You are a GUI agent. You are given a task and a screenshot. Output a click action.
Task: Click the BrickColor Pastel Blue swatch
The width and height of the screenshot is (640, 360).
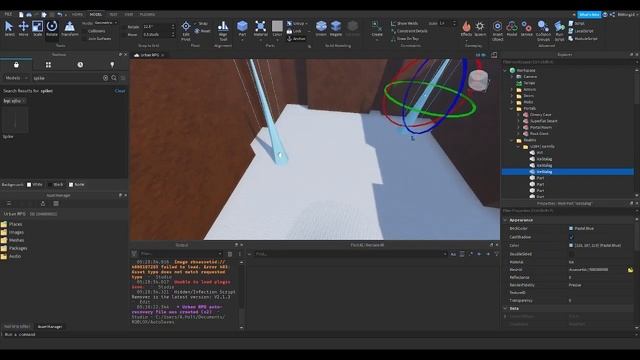pos(571,229)
